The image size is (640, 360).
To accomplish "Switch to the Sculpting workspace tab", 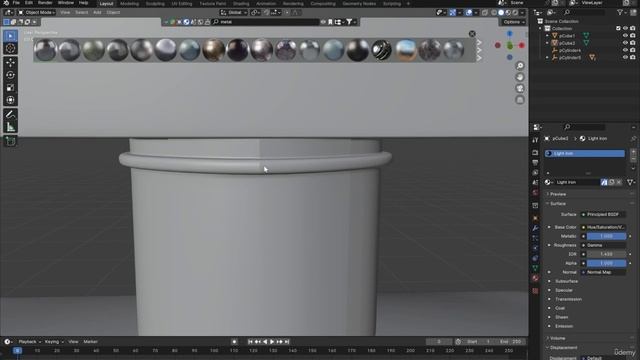I will (x=155, y=3).
